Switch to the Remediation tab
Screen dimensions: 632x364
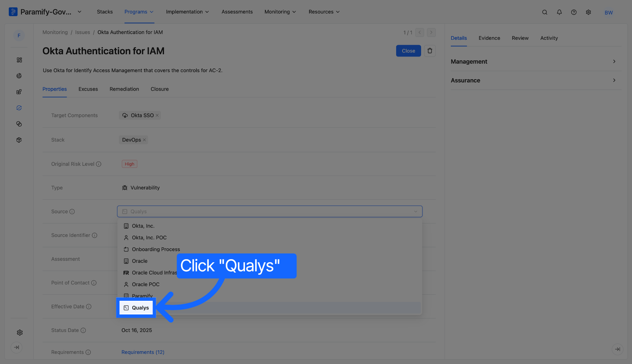click(124, 89)
